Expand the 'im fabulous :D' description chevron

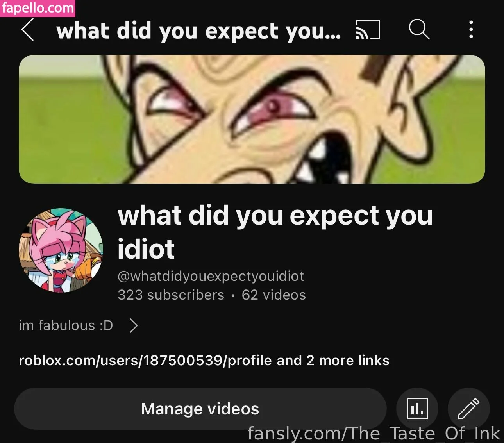click(x=134, y=325)
